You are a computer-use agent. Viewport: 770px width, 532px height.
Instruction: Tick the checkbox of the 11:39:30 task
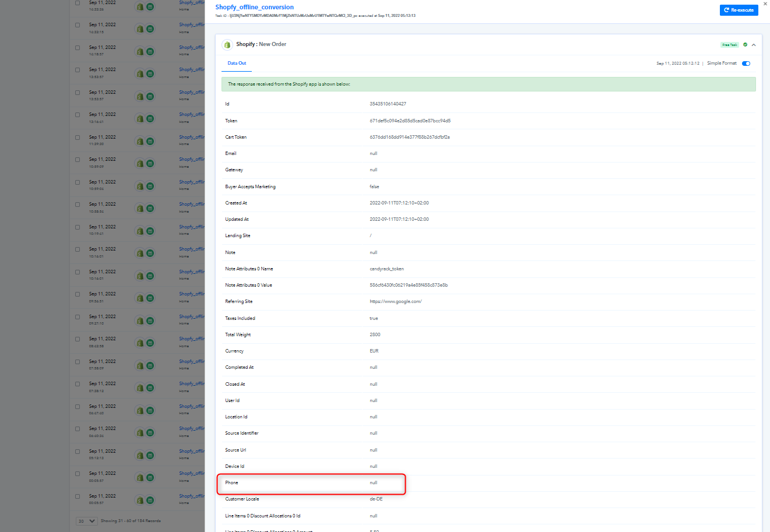pos(78,138)
